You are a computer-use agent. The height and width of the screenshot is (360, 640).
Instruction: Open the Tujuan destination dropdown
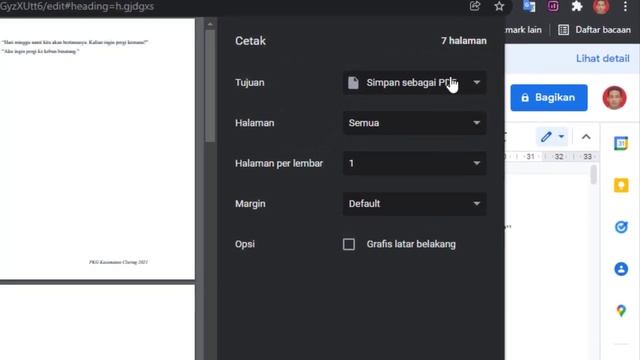(414, 82)
